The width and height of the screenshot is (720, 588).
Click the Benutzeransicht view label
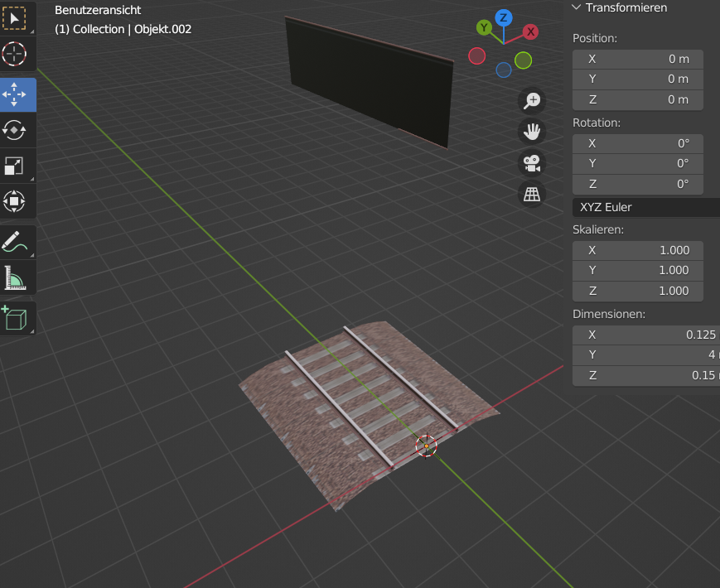[x=98, y=10]
